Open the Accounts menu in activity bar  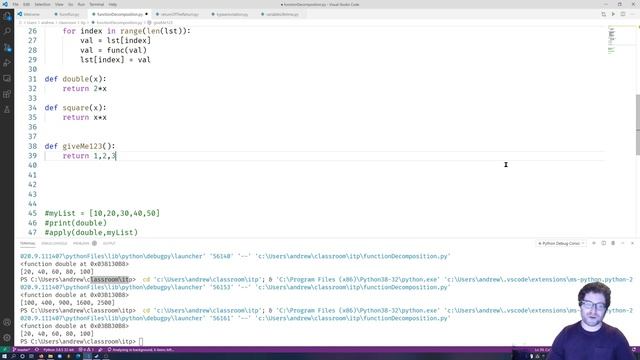tap(7, 322)
